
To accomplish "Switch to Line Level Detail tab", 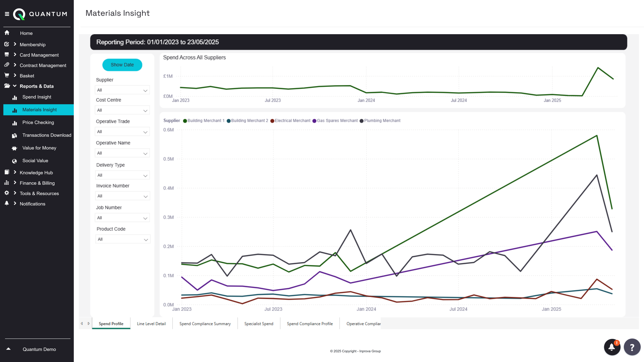I will coord(151,324).
